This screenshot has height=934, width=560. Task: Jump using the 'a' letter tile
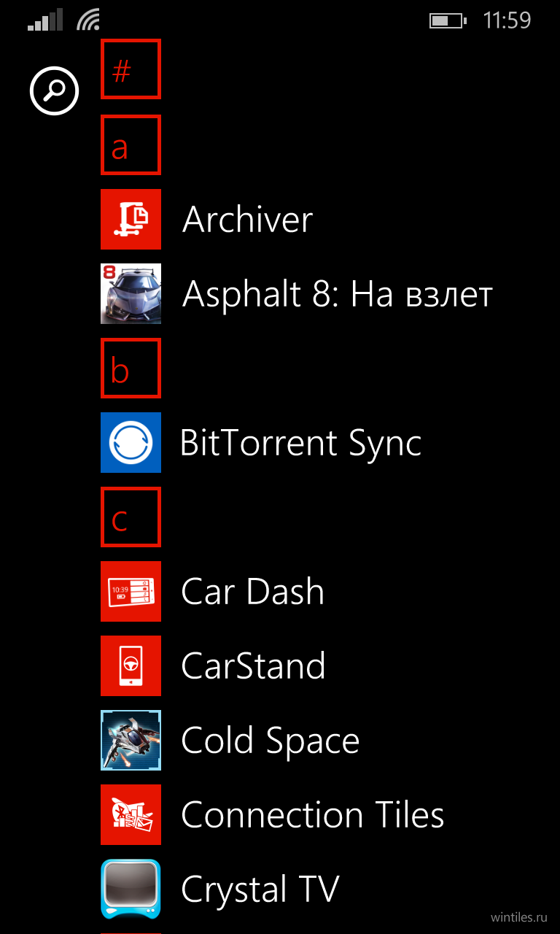click(x=131, y=144)
